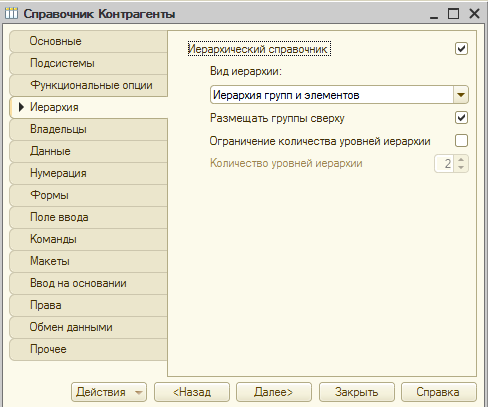Decrease Количество уровней иерархии with down arrow
The width and height of the screenshot is (488, 407).
461,167
